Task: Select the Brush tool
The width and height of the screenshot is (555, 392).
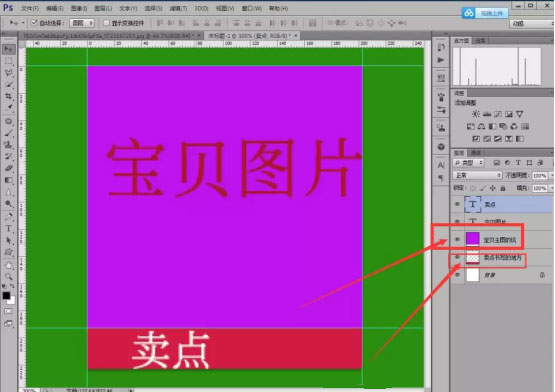Action: (8, 133)
